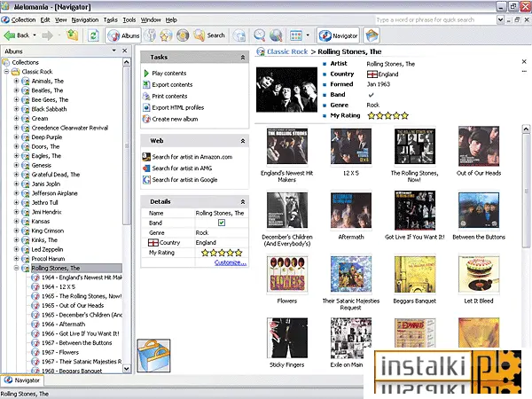Select 1966 - Aftermath in the tree

point(64,324)
